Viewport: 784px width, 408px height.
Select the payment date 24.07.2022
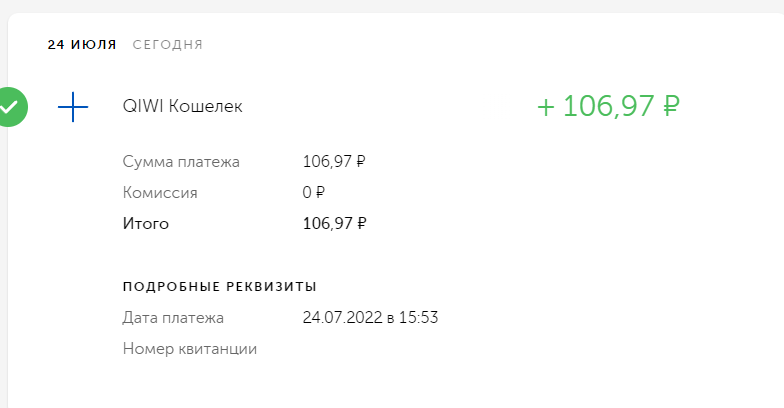coord(341,318)
